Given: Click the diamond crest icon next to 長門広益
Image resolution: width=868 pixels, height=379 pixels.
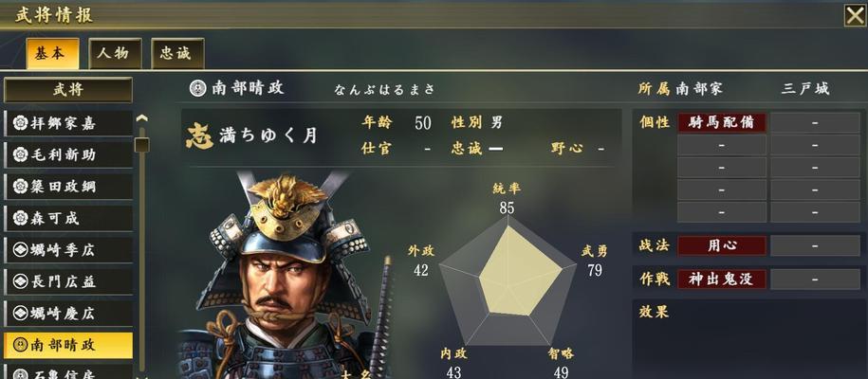Looking at the screenshot, I should (x=21, y=281).
